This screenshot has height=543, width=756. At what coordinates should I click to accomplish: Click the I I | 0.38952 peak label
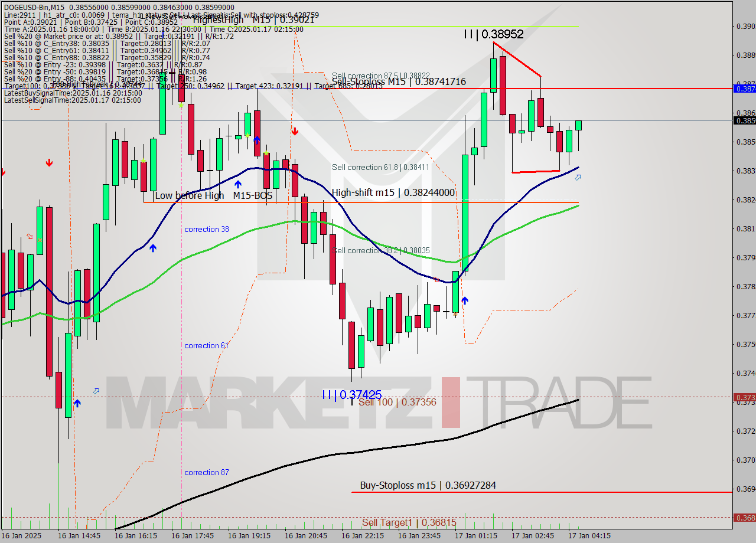pos(493,34)
